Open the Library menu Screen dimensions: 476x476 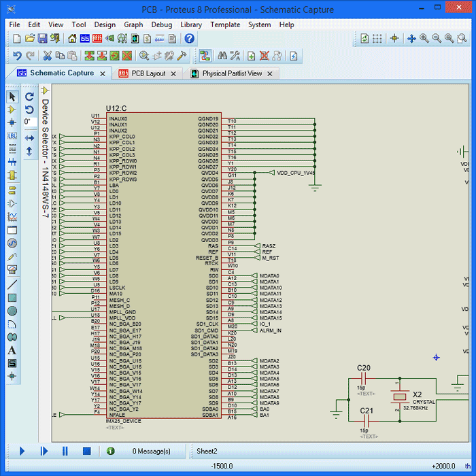(x=191, y=24)
